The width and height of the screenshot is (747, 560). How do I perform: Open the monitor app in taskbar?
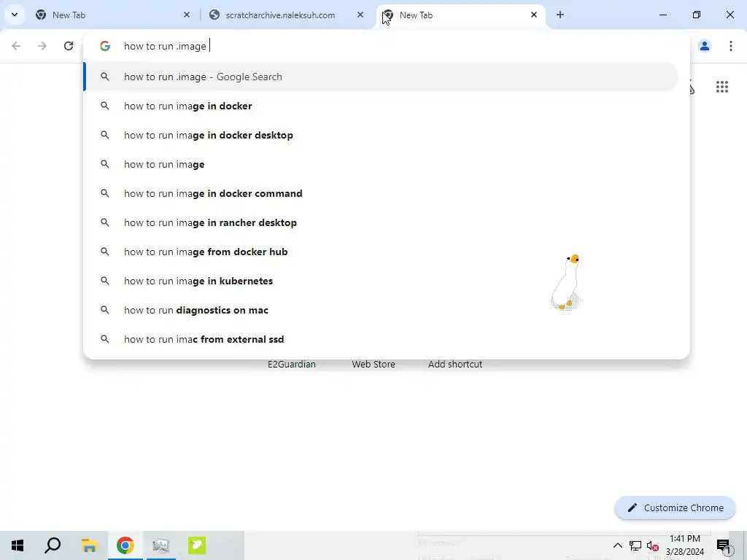[x=161, y=545]
